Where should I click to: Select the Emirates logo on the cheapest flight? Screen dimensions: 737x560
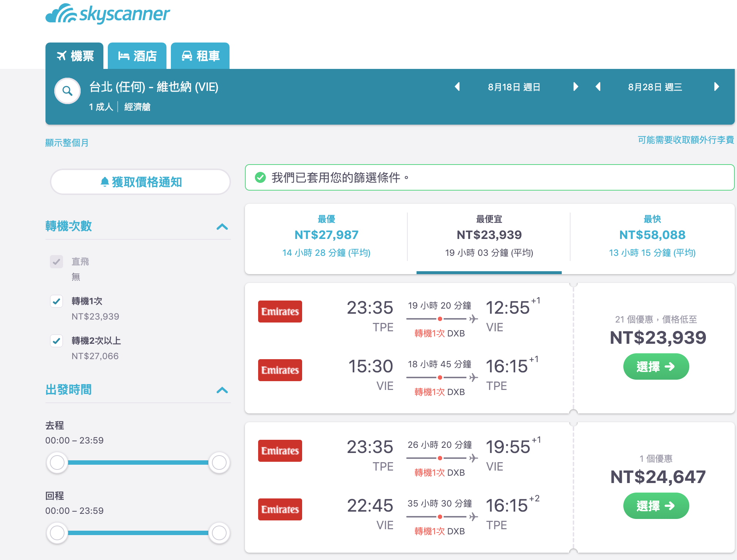tap(280, 311)
